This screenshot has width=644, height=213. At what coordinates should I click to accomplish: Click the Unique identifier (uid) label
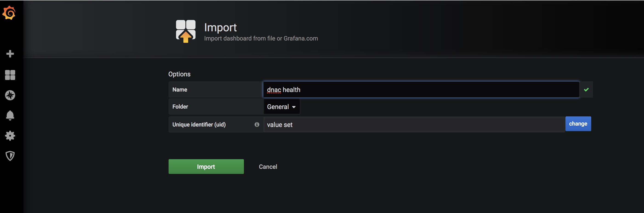point(199,125)
